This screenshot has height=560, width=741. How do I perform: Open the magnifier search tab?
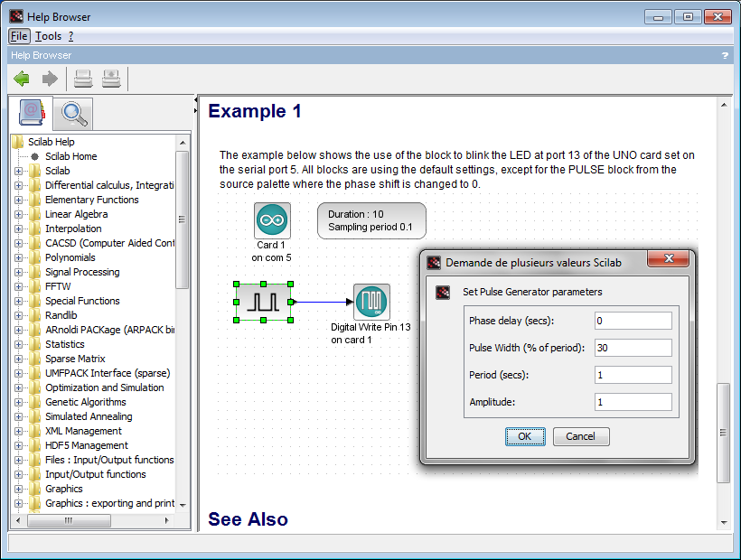[73, 114]
